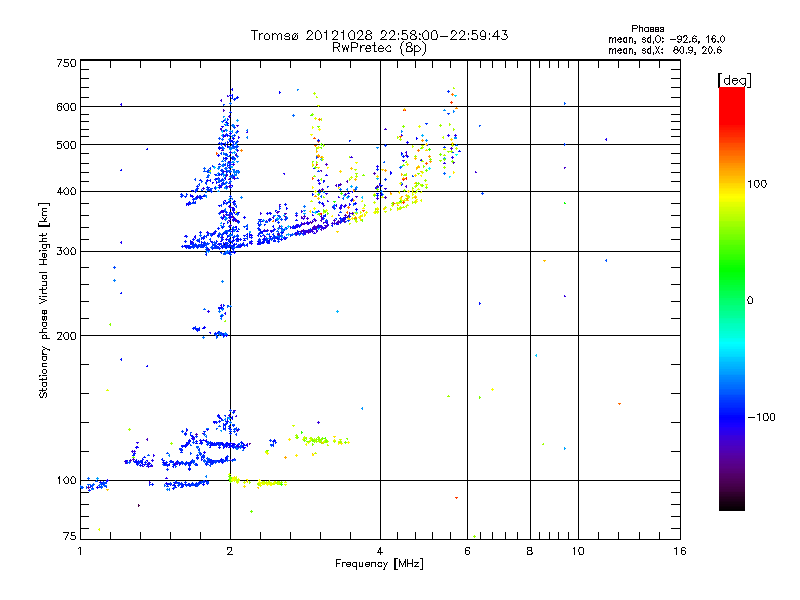Viewport: 800px width, 600px height.
Task: Click the '4' frequency tick label
Action: [380, 551]
